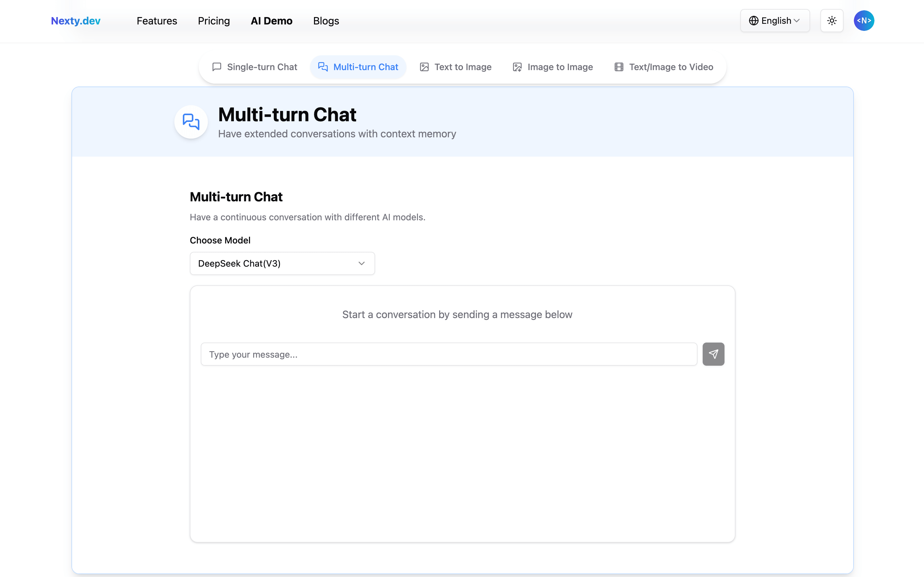This screenshot has width=924, height=577.
Task: Click the Single-turn Chat bubble icon
Action: pos(217,67)
